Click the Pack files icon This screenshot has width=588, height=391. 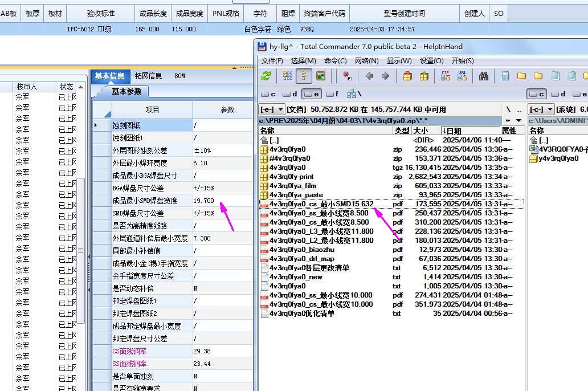pyautogui.click(x=407, y=76)
